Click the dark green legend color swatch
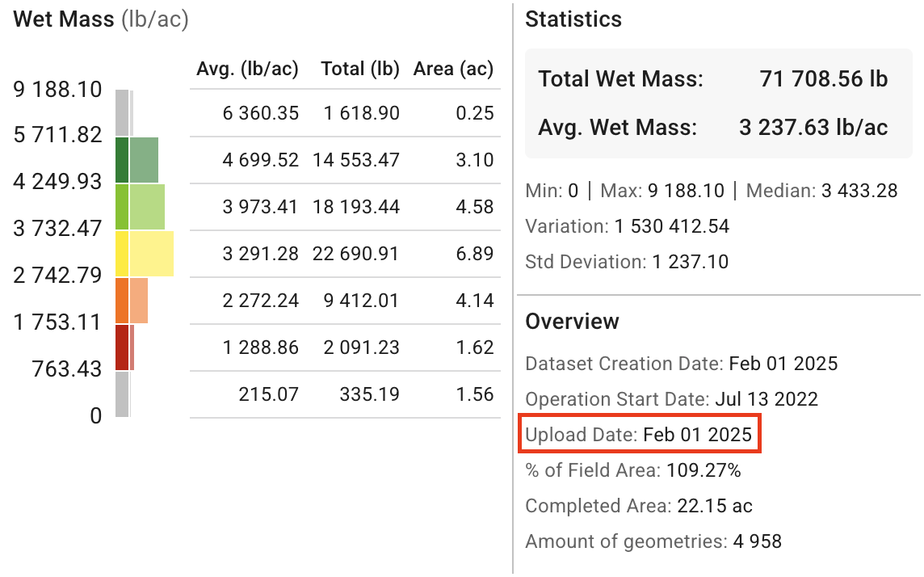 pyautogui.click(x=122, y=160)
